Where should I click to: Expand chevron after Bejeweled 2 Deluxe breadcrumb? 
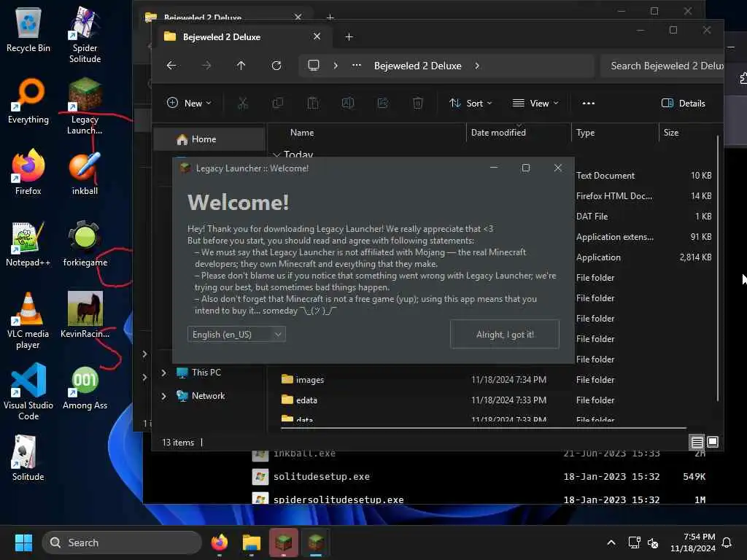(477, 65)
